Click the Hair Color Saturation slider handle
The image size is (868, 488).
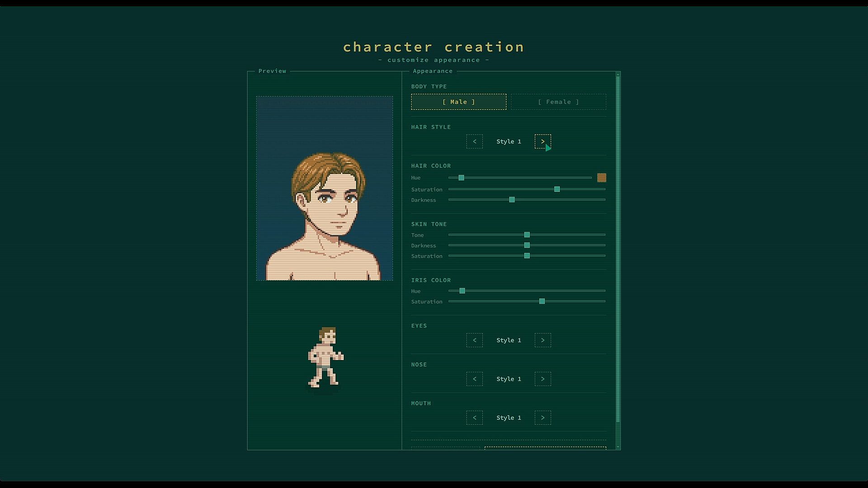pyautogui.click(x=557, y=189)
